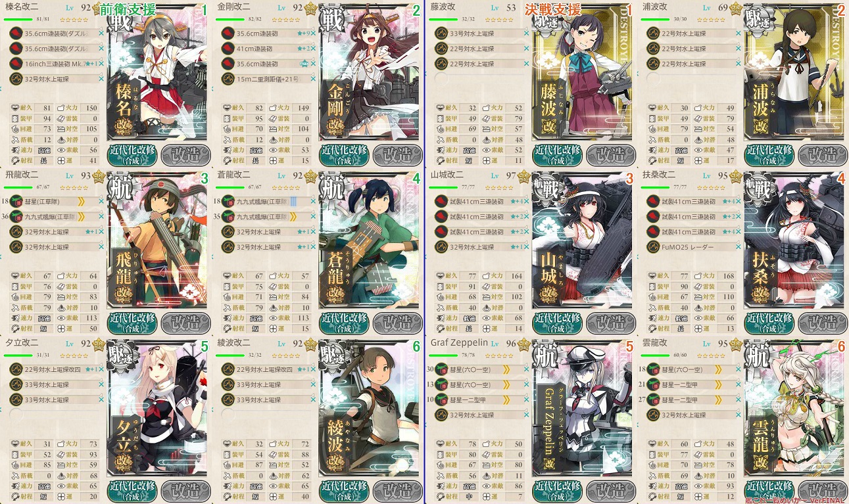Select the 決戦支援 fleet label
The width and height of the screenshot is (849, 504).
(554, 10)
